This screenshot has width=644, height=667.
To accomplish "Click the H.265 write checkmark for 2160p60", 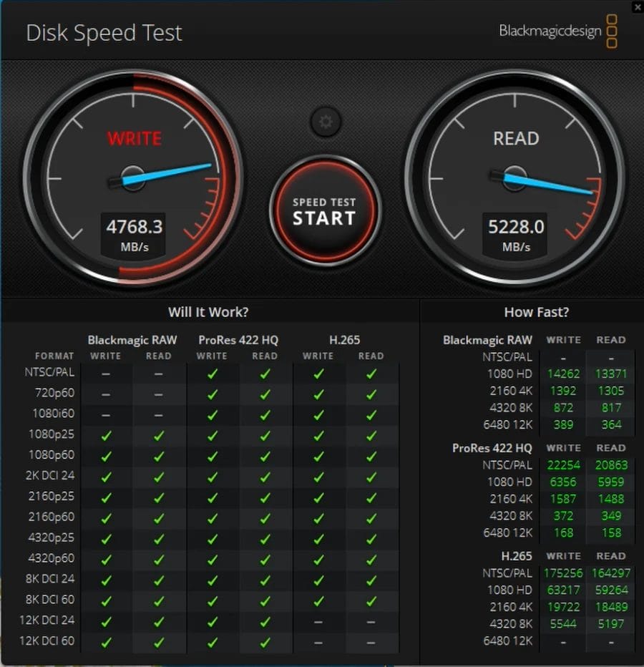I will click(x=318, y=517).
